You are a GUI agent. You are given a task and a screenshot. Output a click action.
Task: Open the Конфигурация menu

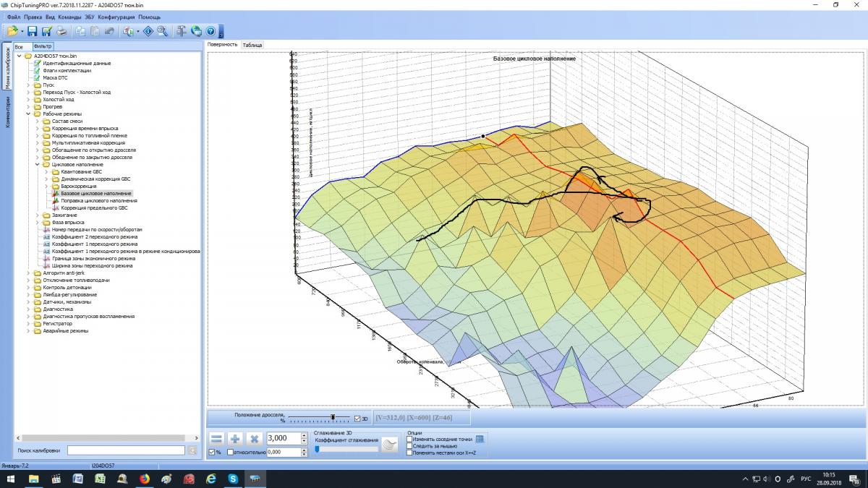point(116,17)
